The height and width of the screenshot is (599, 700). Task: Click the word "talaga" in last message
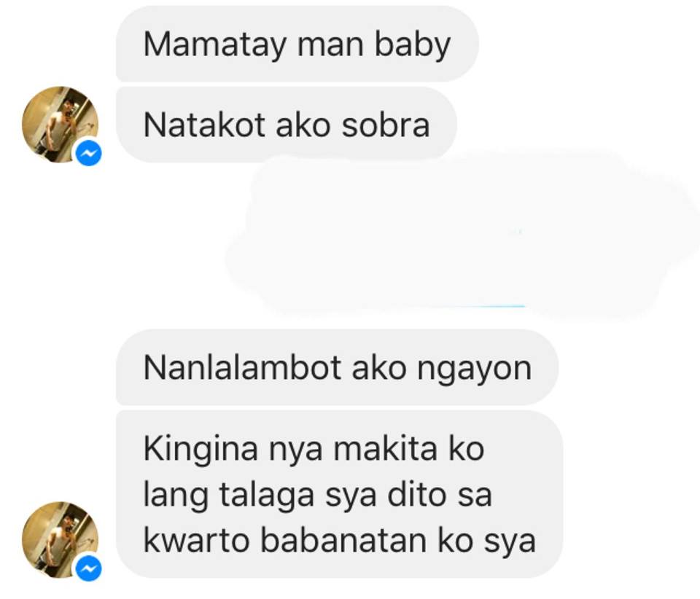point(267,496)
